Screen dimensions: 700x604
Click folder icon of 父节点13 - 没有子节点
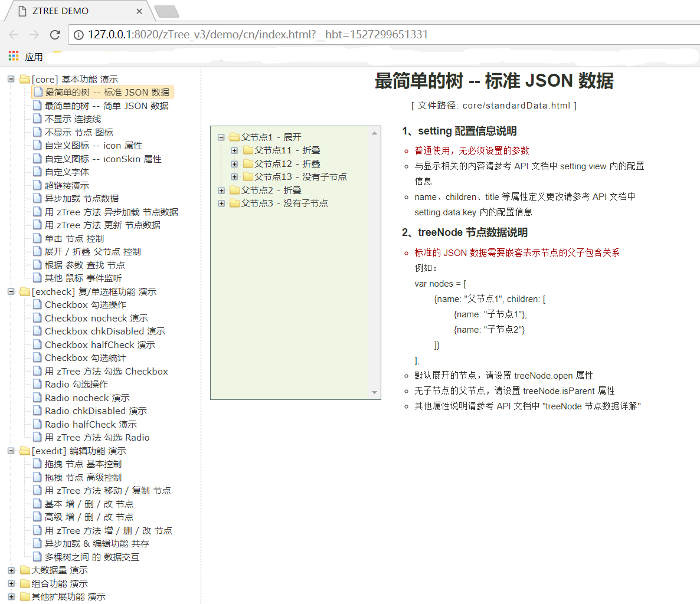248,176
